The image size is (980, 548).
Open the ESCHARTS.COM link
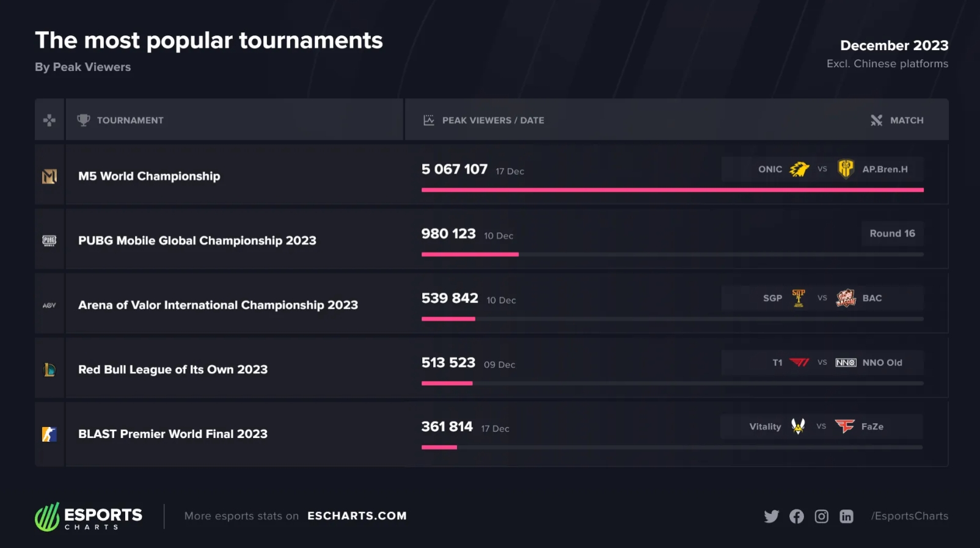357,516
